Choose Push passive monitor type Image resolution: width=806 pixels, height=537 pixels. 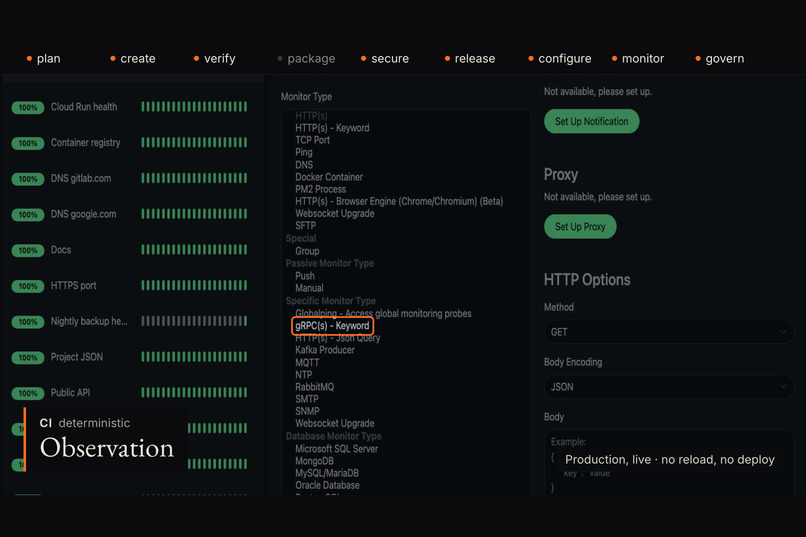(x=305, y=276)
